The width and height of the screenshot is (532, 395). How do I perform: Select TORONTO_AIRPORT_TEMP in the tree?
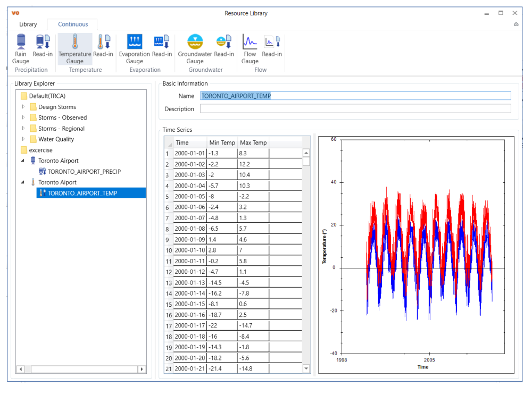(x=92, y=193)
